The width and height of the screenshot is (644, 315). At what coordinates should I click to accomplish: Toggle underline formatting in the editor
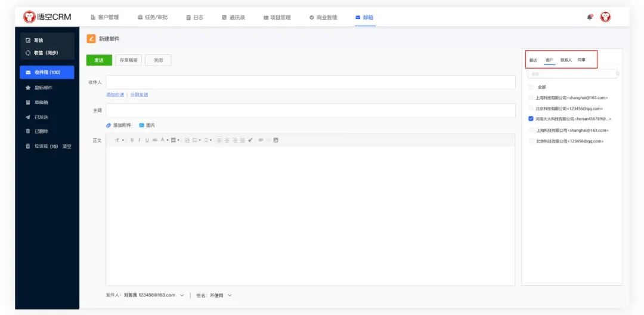point(147,140)
